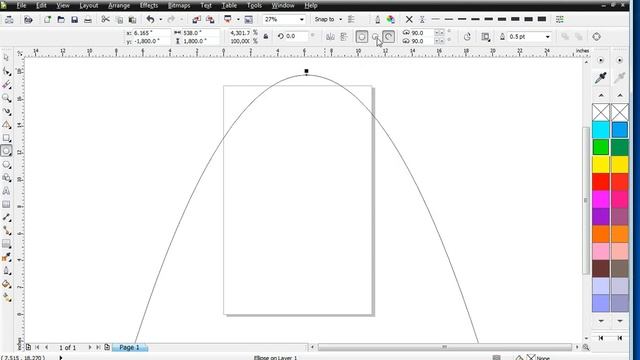Select the no-outline X button

tap(409, 19)
